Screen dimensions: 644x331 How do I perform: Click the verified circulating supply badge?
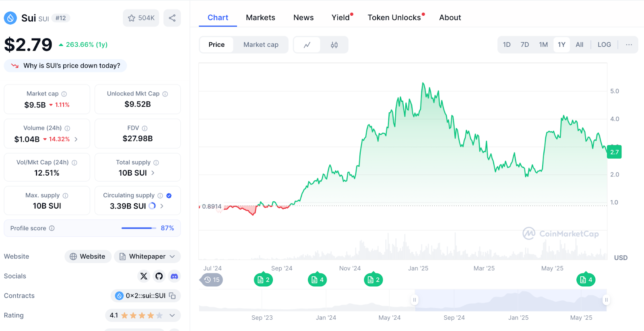[x=169, y=196]
